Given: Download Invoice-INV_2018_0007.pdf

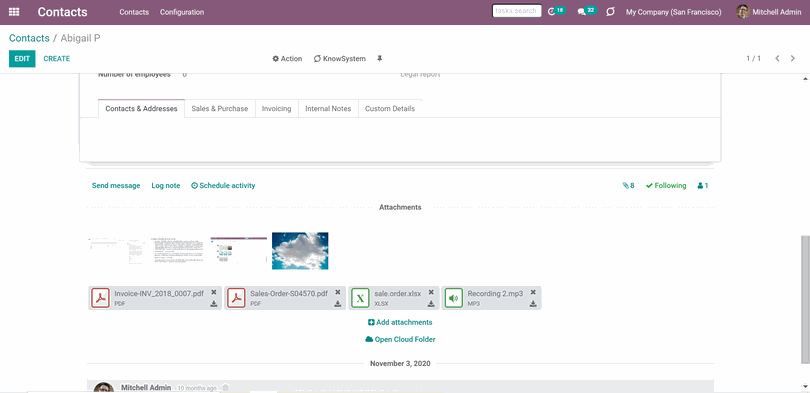Looking at the screenshot, I should (x=214, y=304).
